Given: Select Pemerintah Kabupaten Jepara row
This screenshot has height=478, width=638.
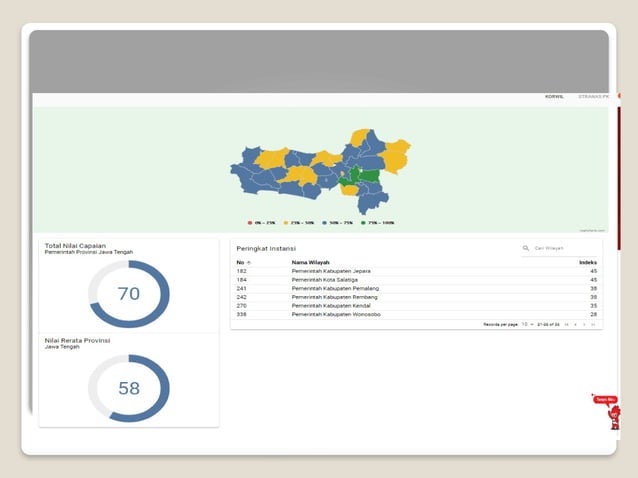Looking at the screenshot, I should click(x=330, y=271).
